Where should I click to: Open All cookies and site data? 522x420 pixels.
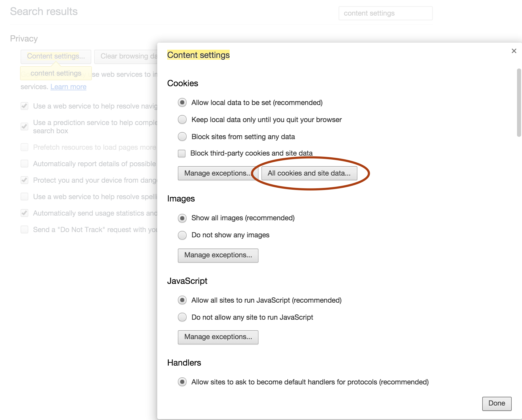click(309, 173)
